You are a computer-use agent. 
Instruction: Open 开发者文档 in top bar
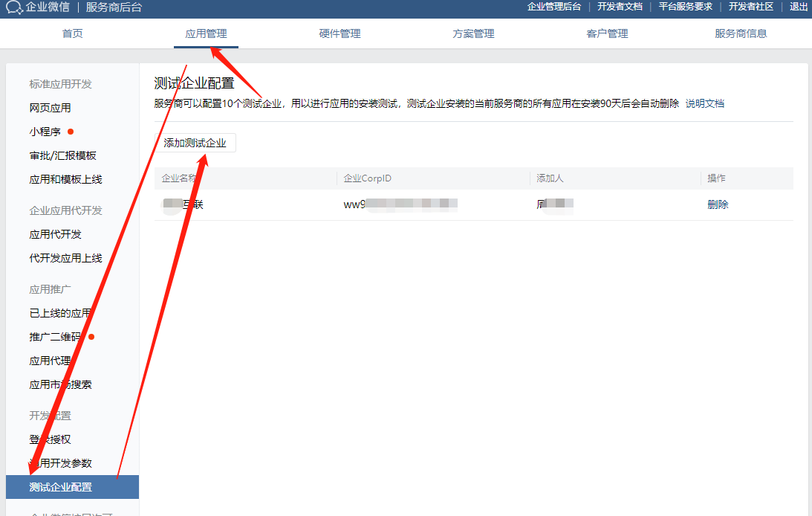[x=620, y=7]
